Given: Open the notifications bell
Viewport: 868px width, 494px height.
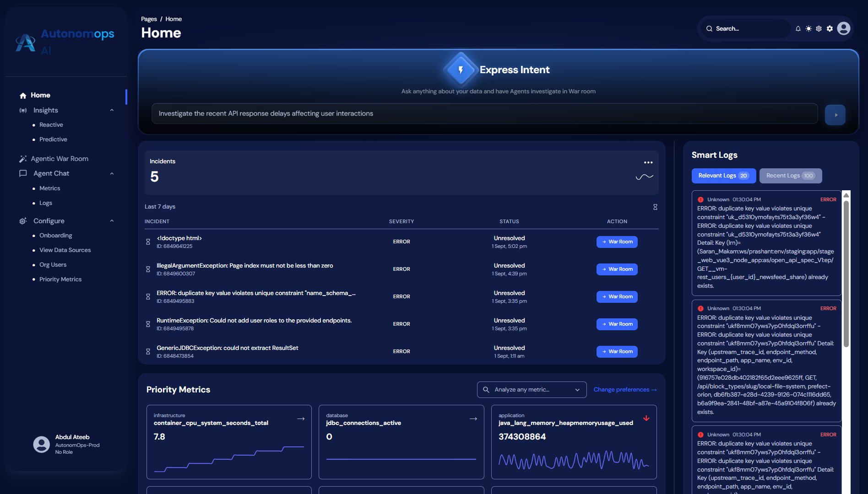Looking at the screenshot, I should coord(798,29).
